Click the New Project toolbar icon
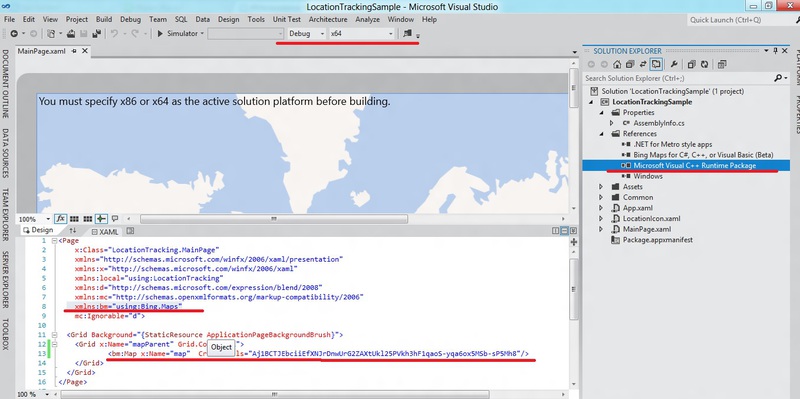Image resolution: width=800 pixels, height=399 pixels. [51, 33]
